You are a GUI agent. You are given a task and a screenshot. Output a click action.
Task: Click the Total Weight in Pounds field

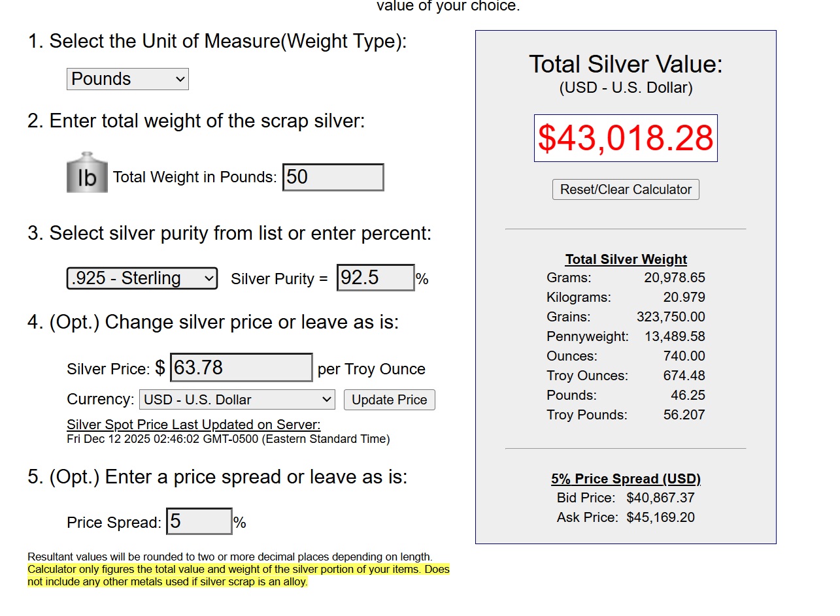(x=333, y=178)
